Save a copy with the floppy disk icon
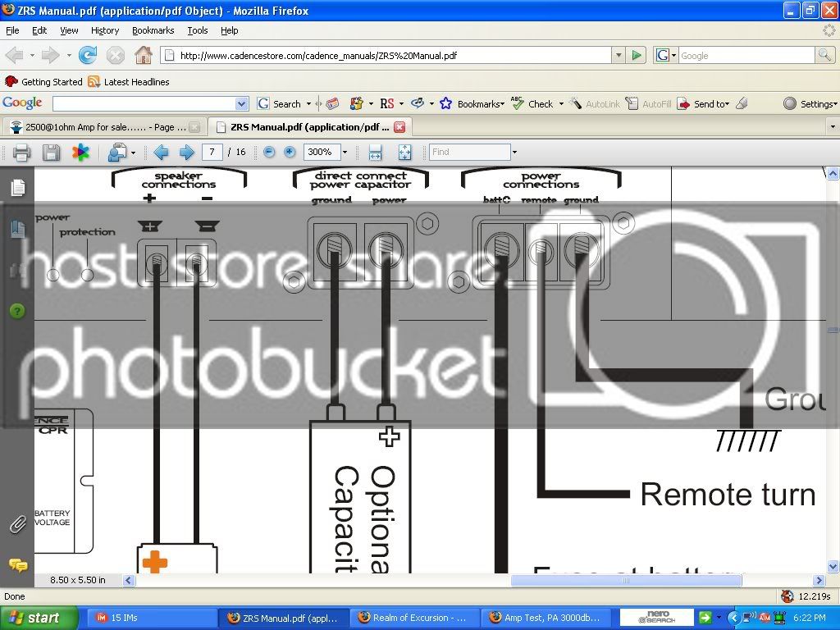The height and width of the screenshot is (630, 840). coord(52,153)
